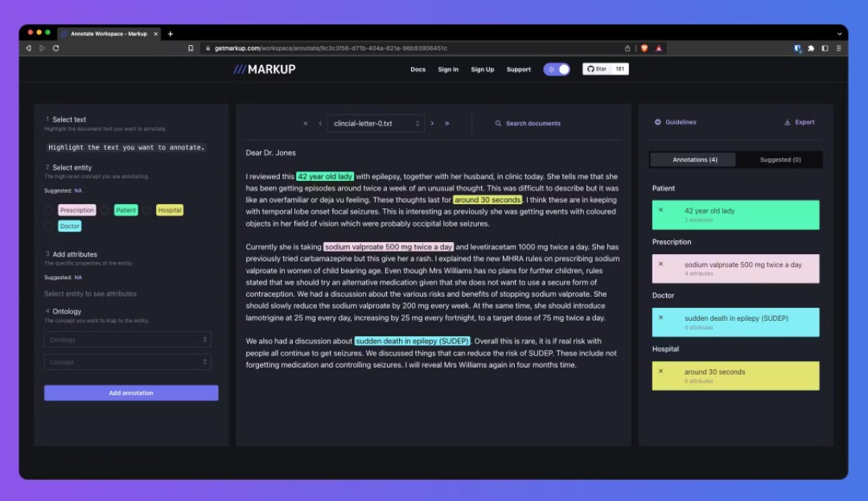Switch to the Suggested (0) tab
Screen dimensions: 868x501
780,159
